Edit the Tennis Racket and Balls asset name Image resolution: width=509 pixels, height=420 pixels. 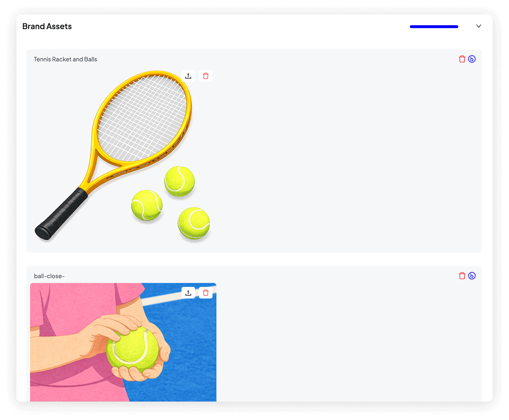point(66,59)
